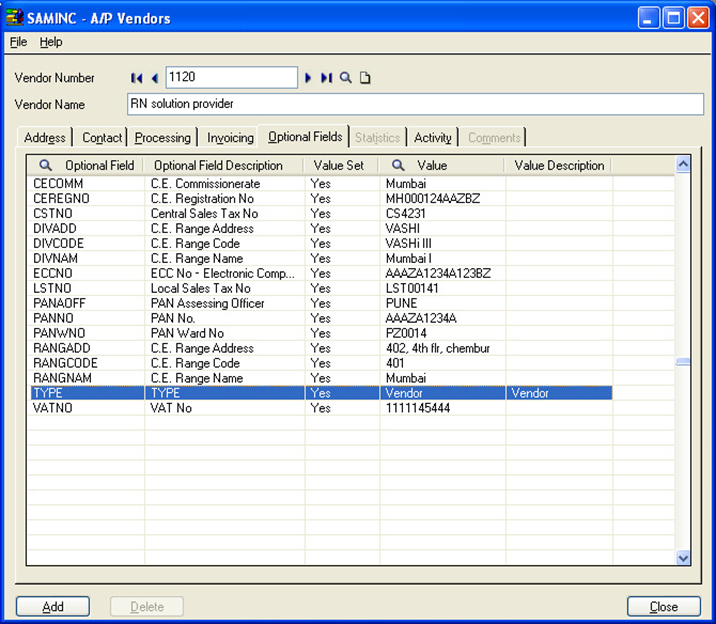This screenshot has height=624, width=716.
Task: Click the grid scroll up arrow
Action: (683, 164)
